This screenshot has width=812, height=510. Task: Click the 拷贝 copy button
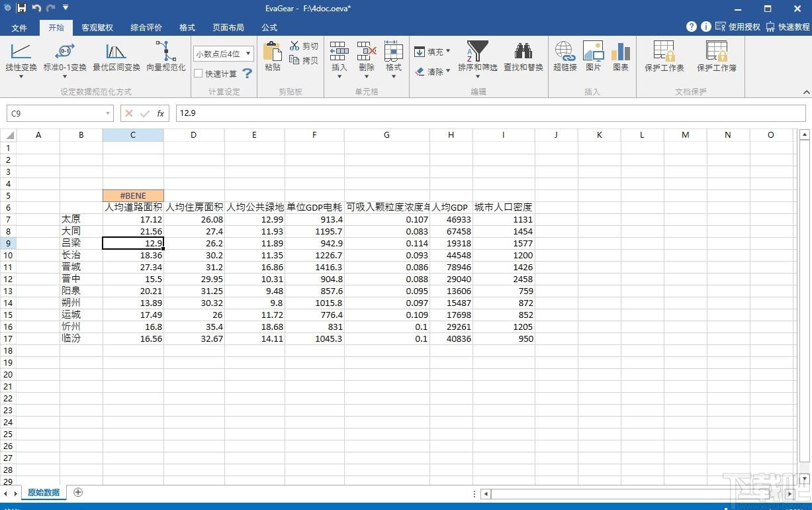(x=304, y=60)
